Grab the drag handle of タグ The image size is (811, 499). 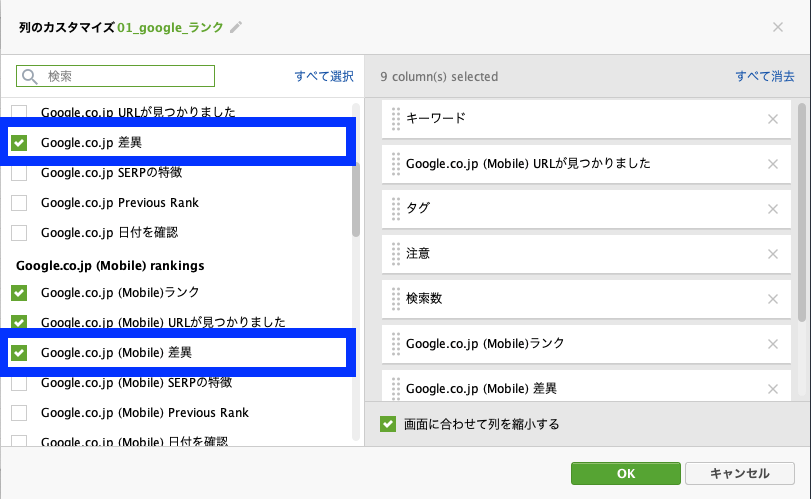tap(396, 209)
